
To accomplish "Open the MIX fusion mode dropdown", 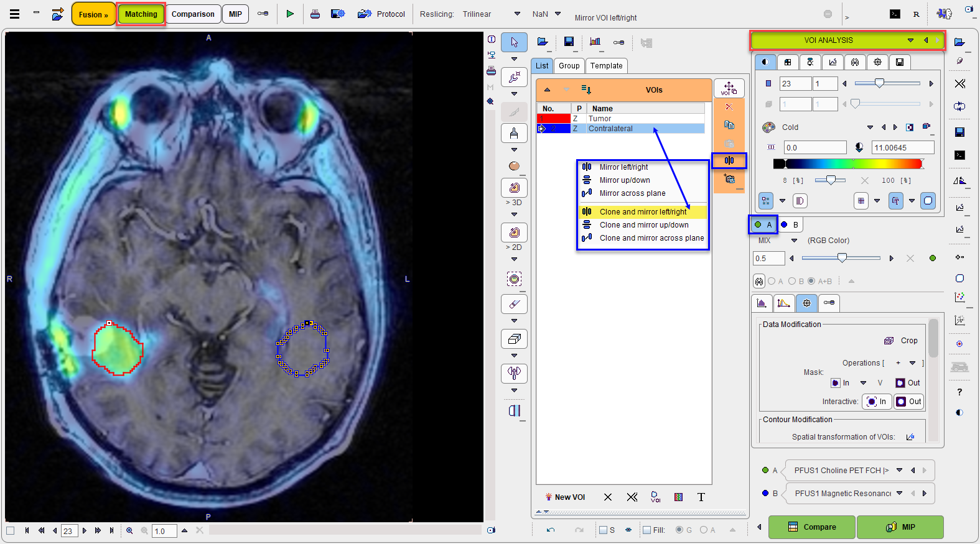I will point(794,241).
